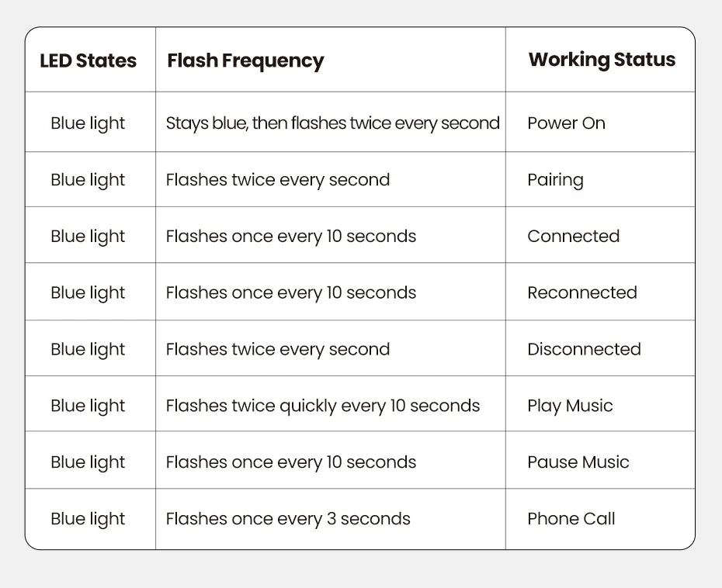Click the flash frequency in the Reconnected row
Viewport: 722px width, 588px height.
click(290, 292)
